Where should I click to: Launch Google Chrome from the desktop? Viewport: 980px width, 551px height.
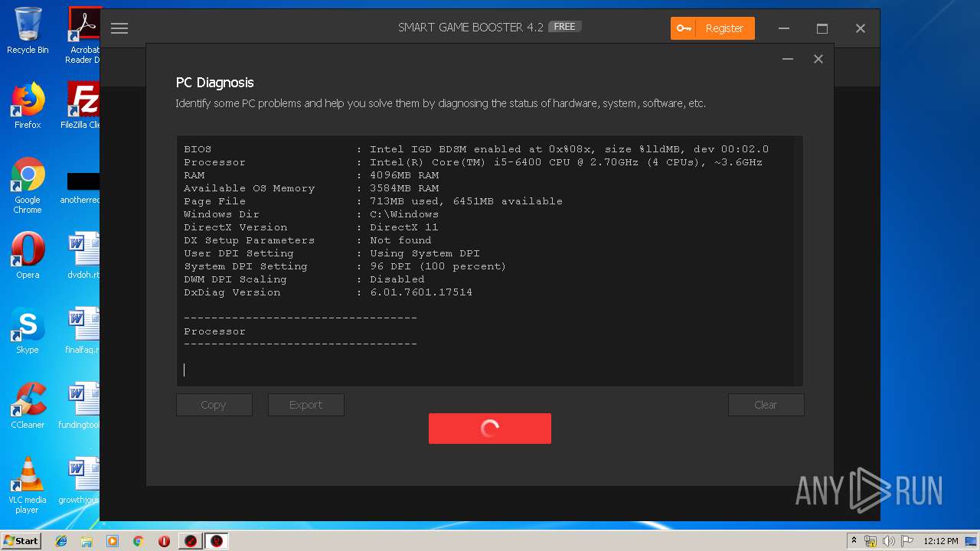pos(28,184)
